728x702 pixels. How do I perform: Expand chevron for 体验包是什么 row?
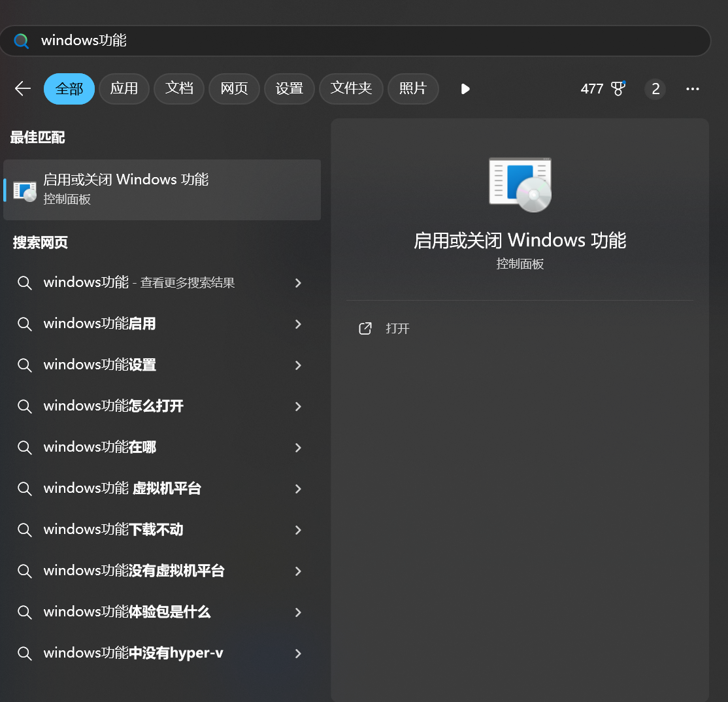click(x=298, y=612)
